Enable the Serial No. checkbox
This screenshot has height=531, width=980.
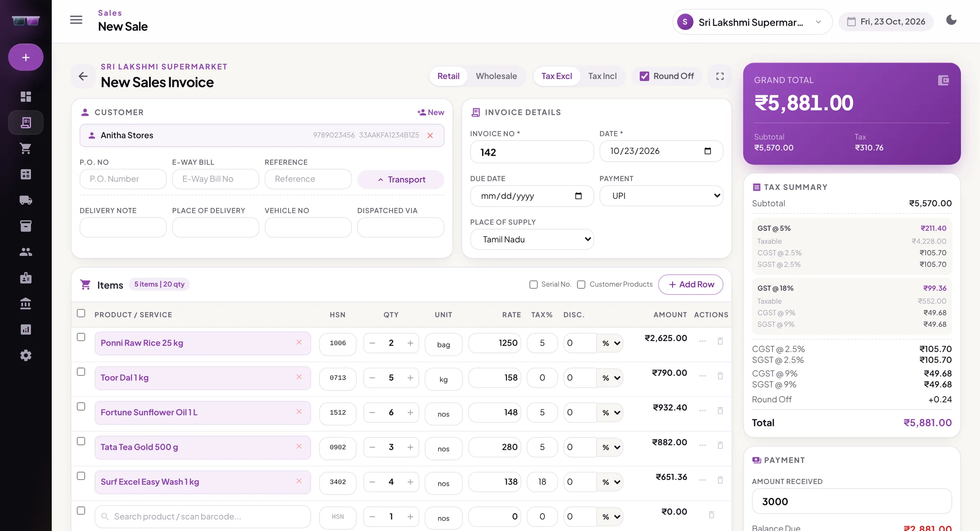click(533, 285)
